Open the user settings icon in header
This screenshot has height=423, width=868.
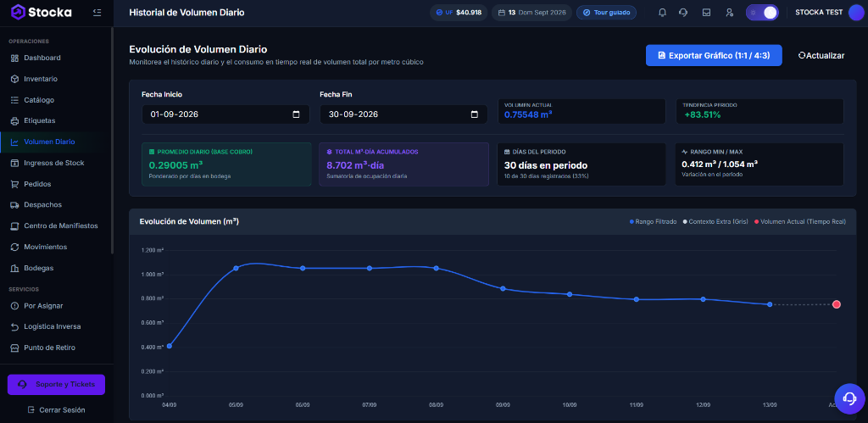point(730,12)
